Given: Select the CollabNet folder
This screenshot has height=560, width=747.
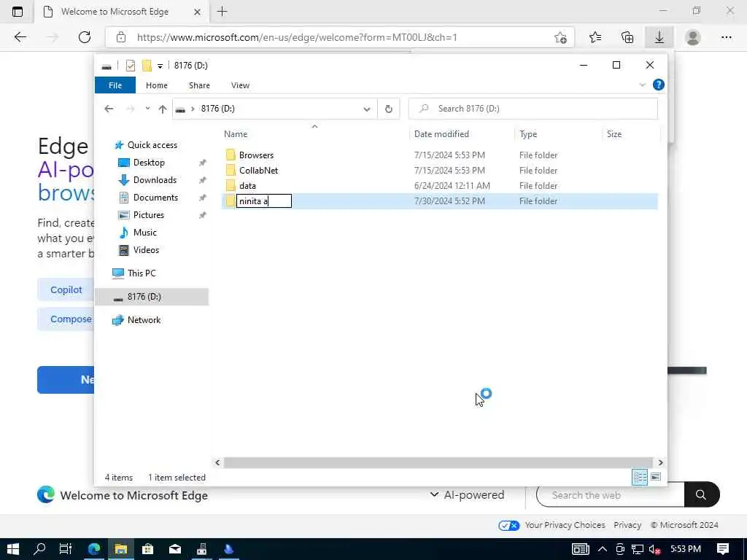Looking at the screenshot, I should click(x=258, y=171).
